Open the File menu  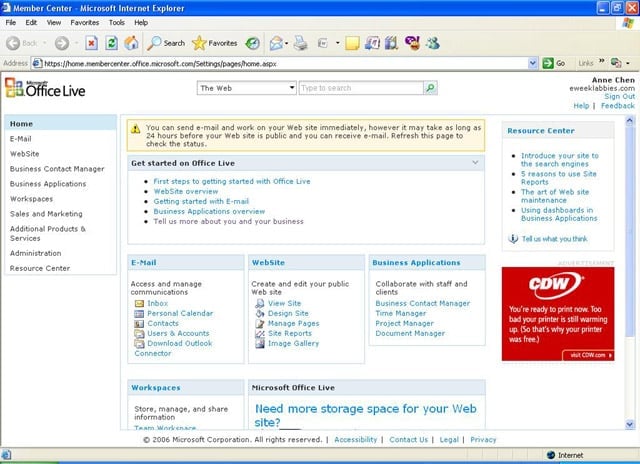[11, 22]
